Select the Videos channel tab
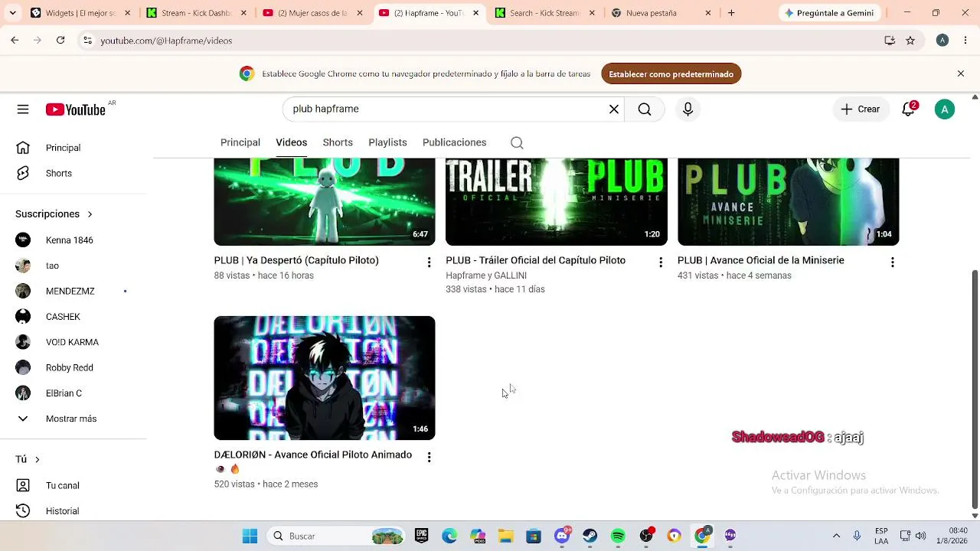980x551 pixels. coord(292,142)
